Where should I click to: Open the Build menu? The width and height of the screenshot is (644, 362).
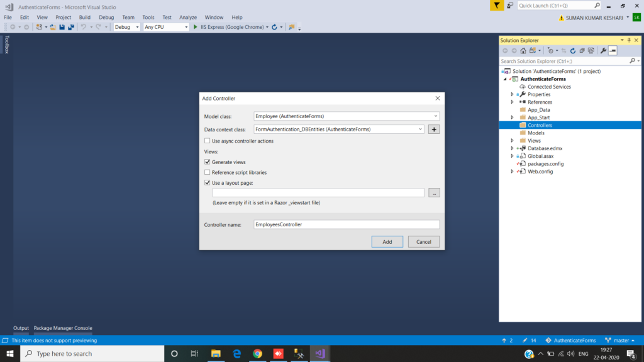pyautogui.click(x=85, y=17)
